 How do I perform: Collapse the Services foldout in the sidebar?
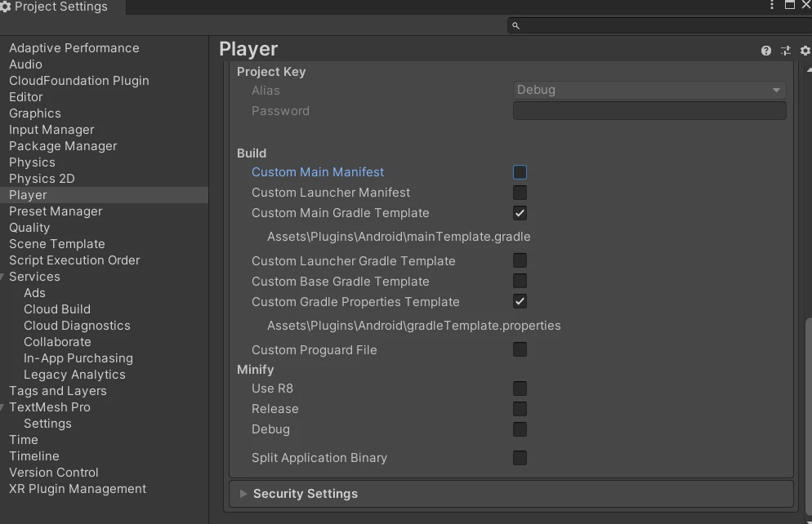(x=2, y=276)
